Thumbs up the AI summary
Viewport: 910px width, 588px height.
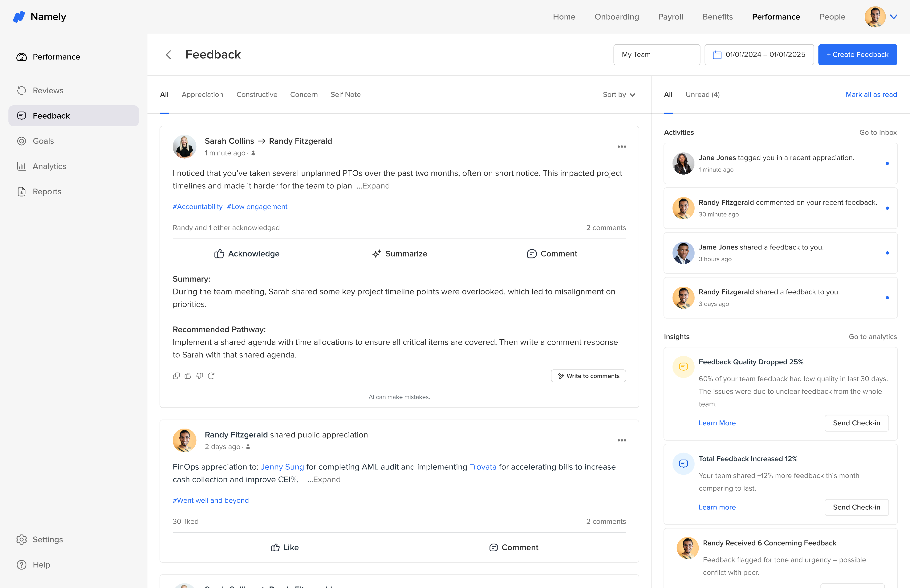(188, 376)
